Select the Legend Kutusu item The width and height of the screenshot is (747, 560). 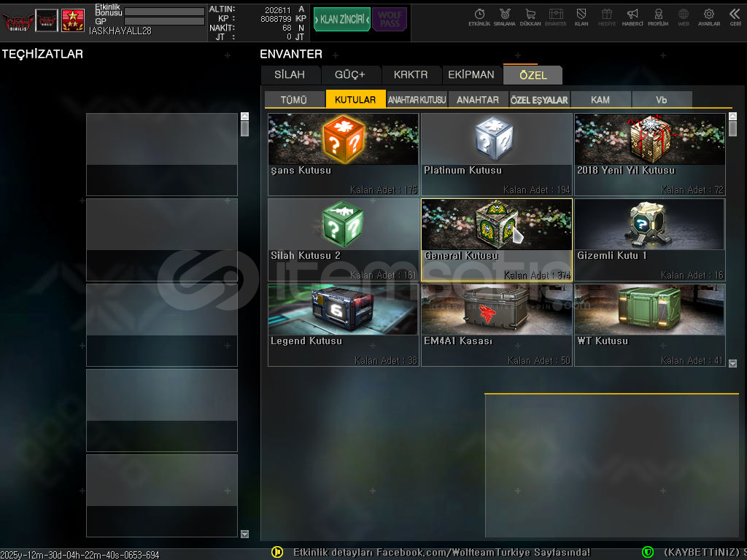pyautogui.click(x=343, y=324)
